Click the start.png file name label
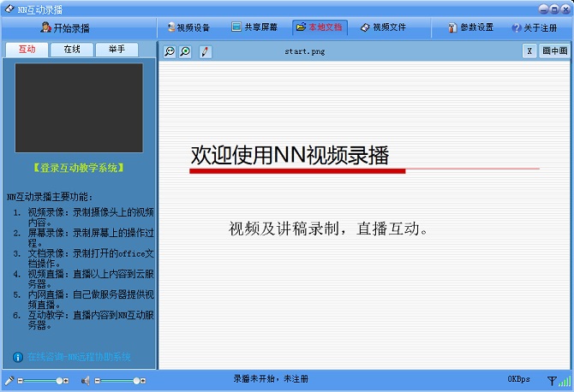The height and width of the screenshot is (392, 574). (305, 51)
